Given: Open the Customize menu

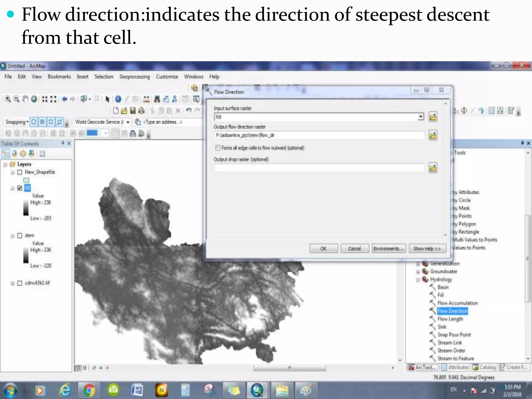Looking at the screenshot, I should (167, 77).
